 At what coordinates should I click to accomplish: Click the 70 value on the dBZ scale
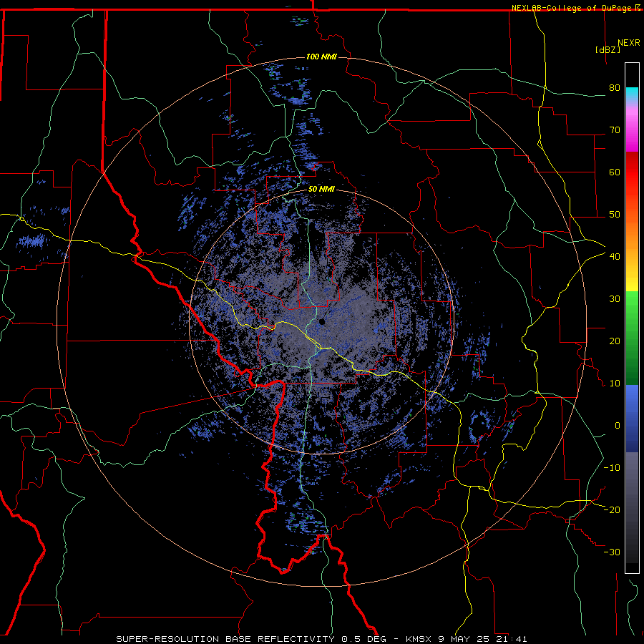[615, 130]
